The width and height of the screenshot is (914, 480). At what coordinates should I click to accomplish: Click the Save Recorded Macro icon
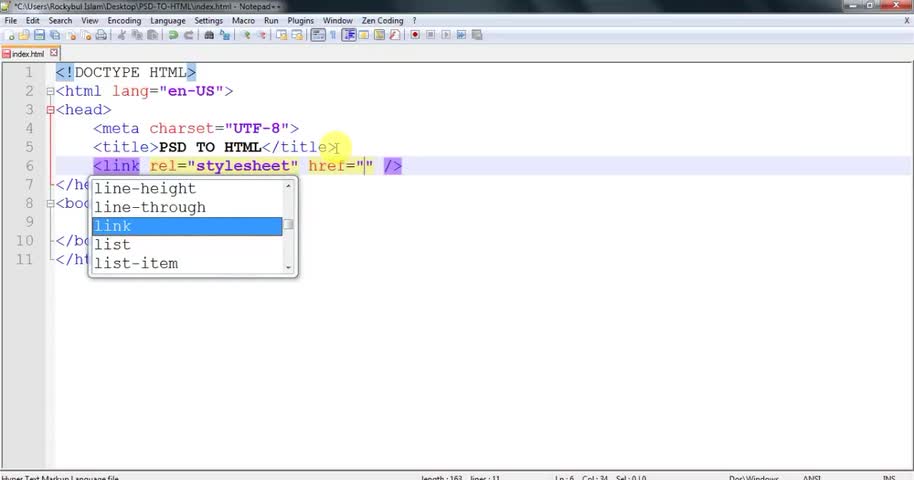click(477, 35)
